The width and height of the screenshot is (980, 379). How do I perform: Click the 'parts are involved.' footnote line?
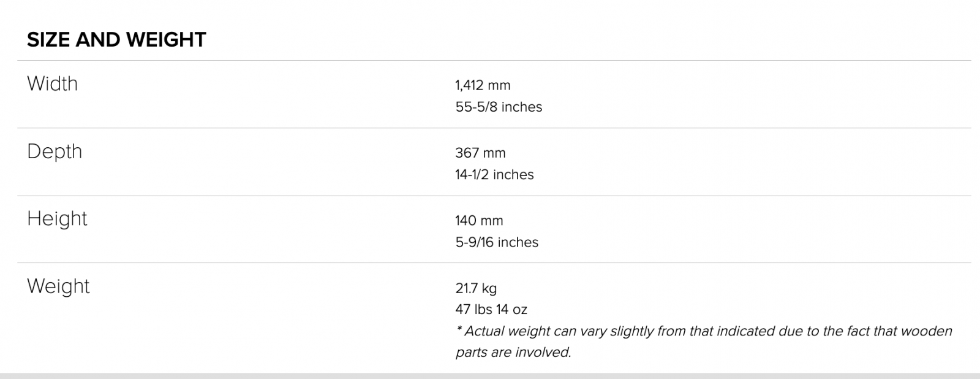pyautogui.click(x=513, y=353)
